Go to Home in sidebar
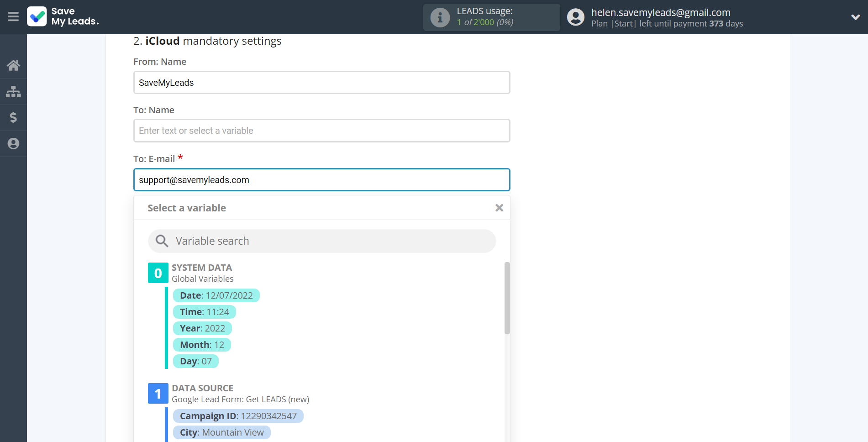Screen dimensions: 868x442 click(x=13, y=65)
